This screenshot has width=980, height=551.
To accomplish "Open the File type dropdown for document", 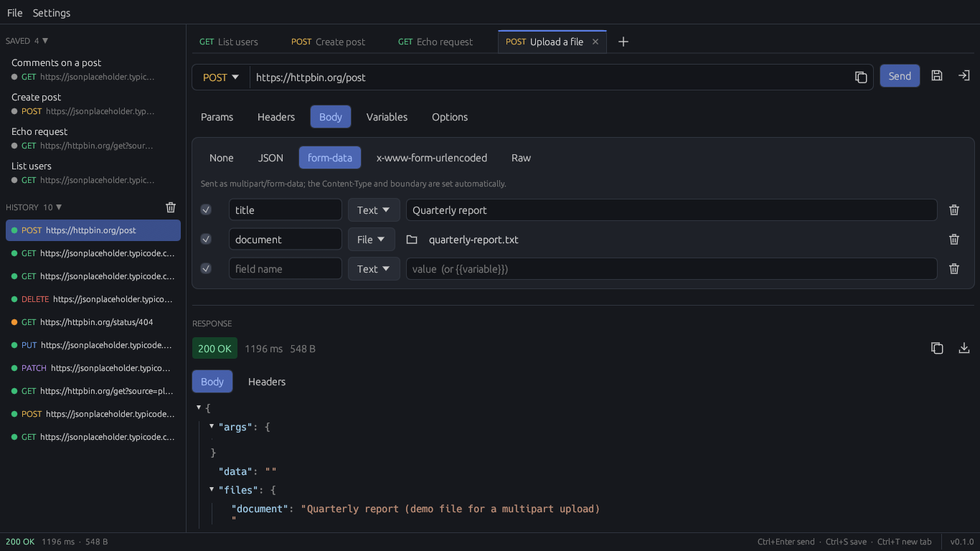I will click(372, 240).
